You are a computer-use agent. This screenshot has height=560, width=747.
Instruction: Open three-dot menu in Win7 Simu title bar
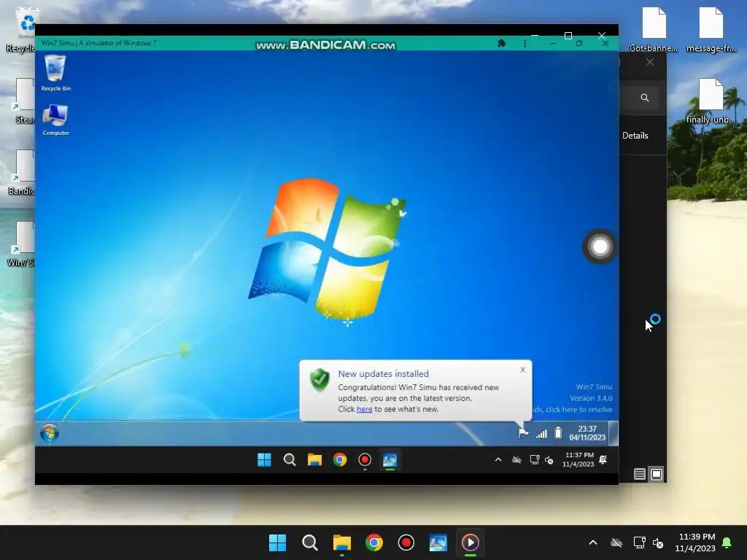(x=525, y=43)
